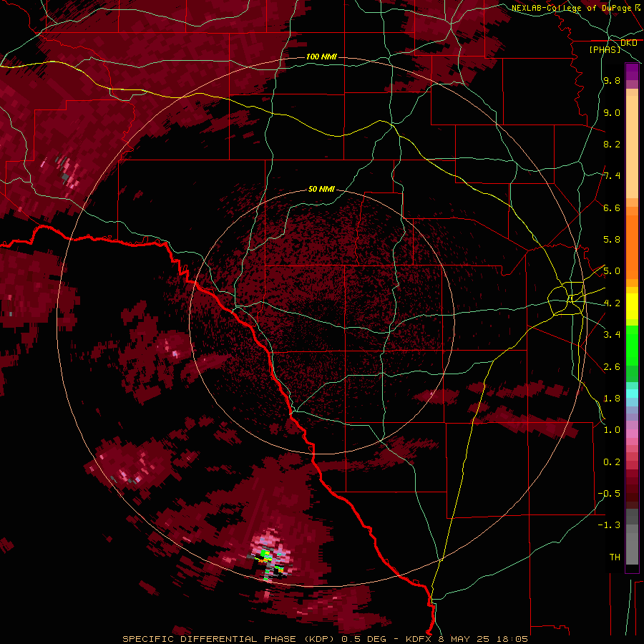The height and width of the screenshot is (644, 644).
Task: Click the 3.4 value on the color scale
Action: tap(612, 335)
